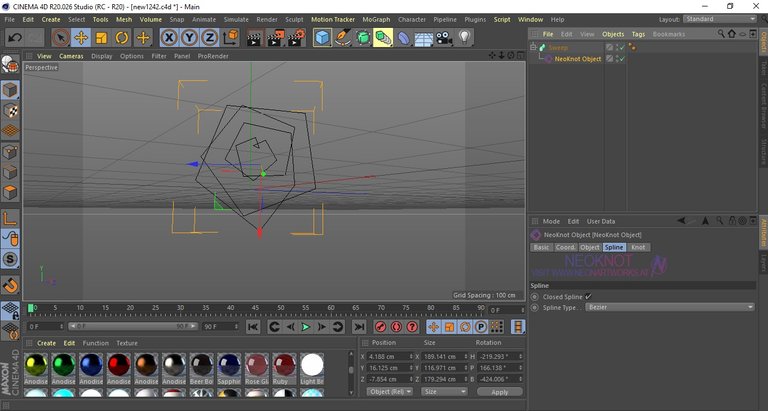
Task: Switch to the Knot tab
Action: 638,247
